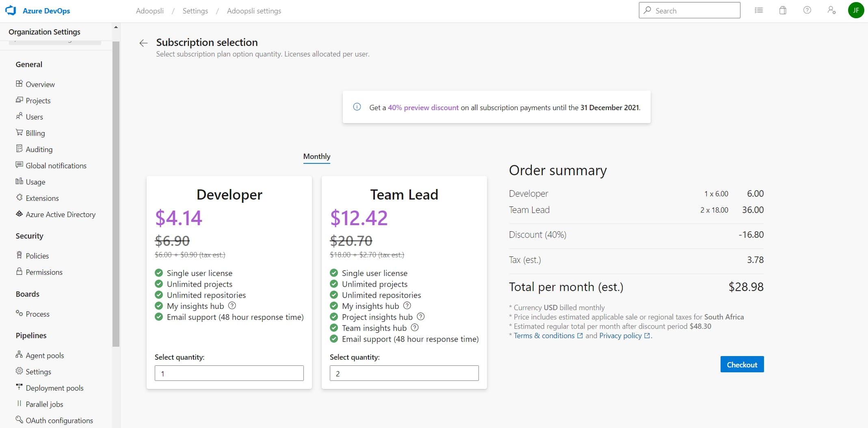Click the Policies icon
Viewport: 868px width, 428px height.
tap(19, 255)
